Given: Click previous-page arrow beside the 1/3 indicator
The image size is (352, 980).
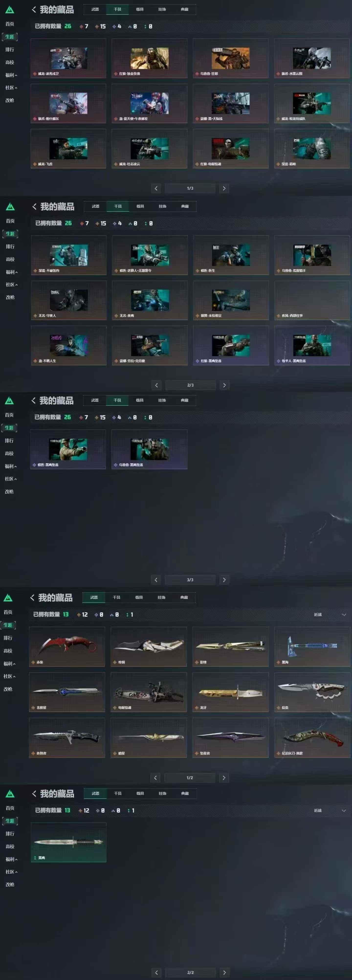Looking at the screenshot, I should coord(156,188).
